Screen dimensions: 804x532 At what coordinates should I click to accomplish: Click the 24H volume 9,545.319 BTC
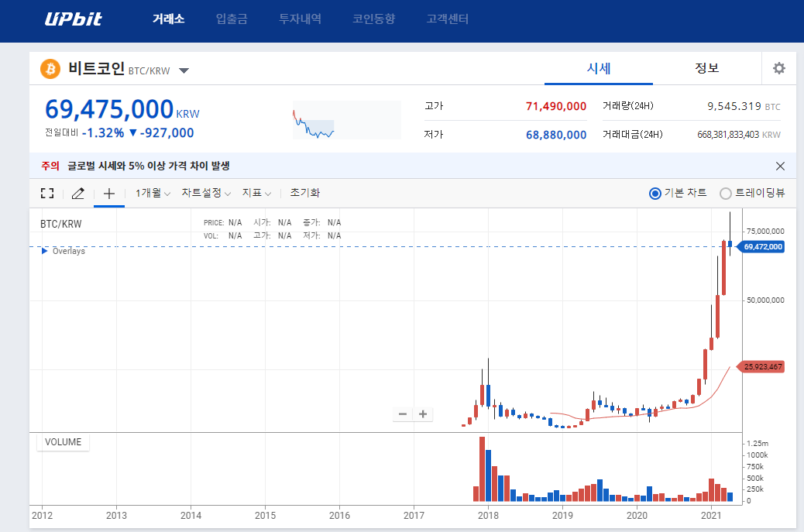click(744, 106)
